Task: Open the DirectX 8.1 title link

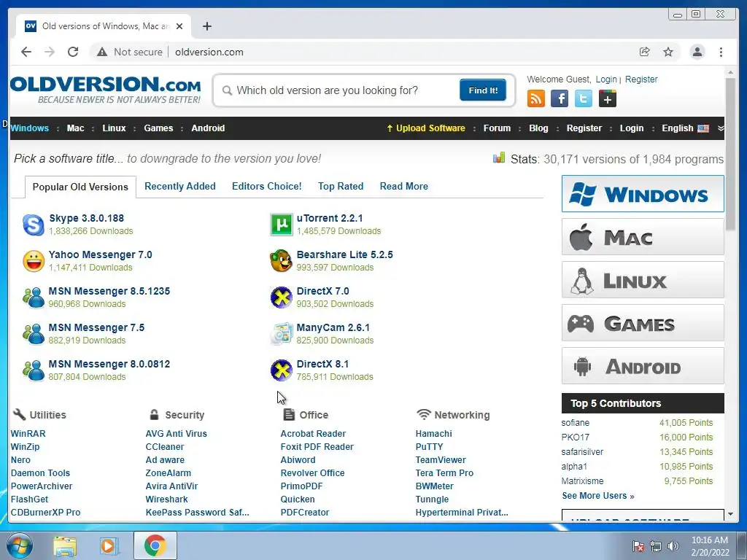Action: click(322, 364)
